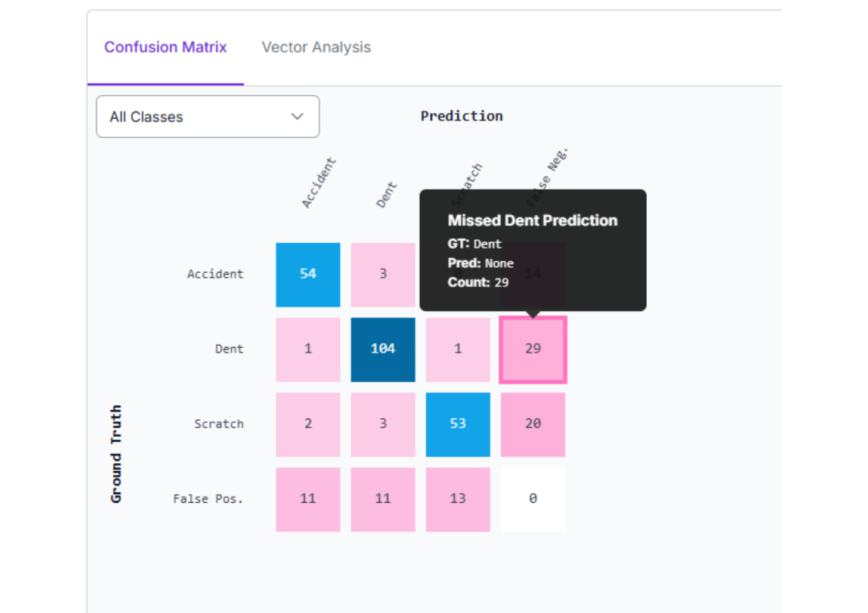Select the Dent-Dent cell showing 104
This screenshot has height=613, width=868.
click(x=383, y=349)
